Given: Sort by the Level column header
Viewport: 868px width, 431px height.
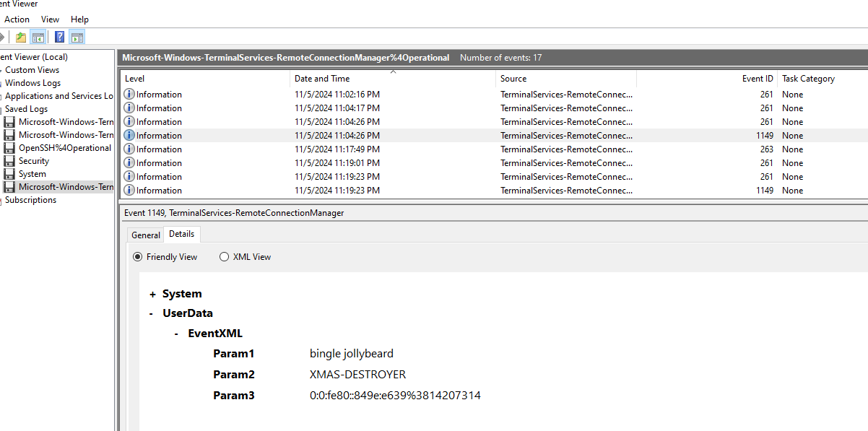Looking at the screenshot, I should [x=205, y=79].
